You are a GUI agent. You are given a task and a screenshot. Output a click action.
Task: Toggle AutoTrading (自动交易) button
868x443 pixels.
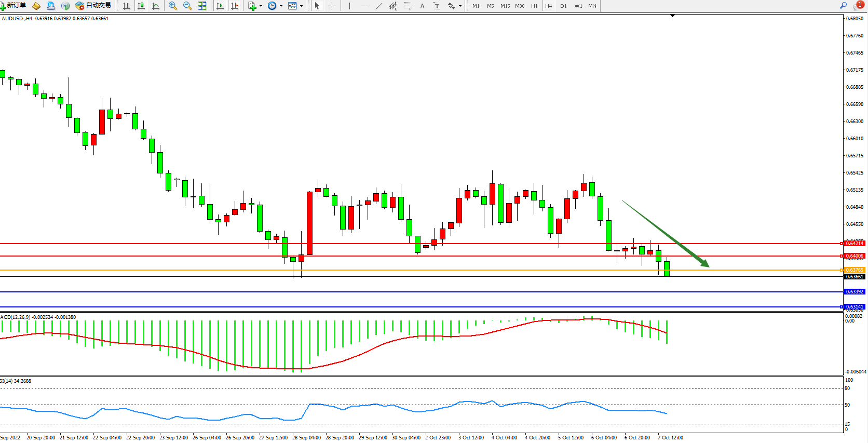coord(93,6)
